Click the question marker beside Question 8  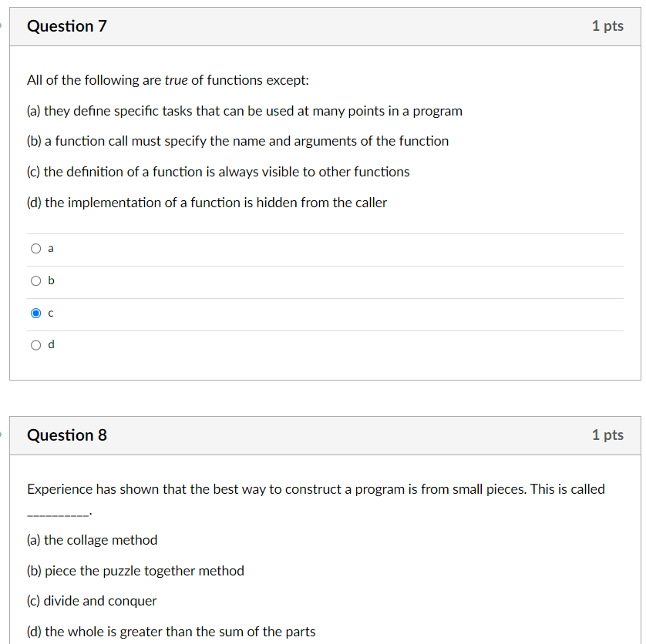click(x=2, y=434)
